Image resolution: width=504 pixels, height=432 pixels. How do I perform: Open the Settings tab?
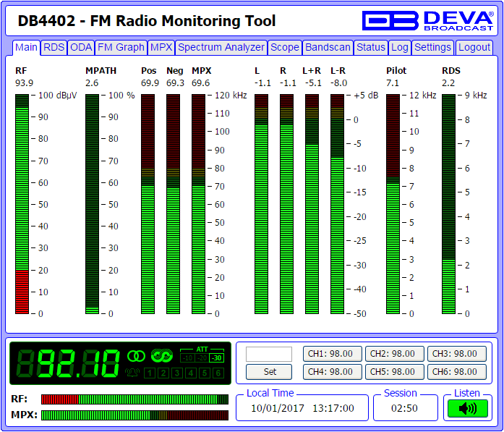click(432, 48)
